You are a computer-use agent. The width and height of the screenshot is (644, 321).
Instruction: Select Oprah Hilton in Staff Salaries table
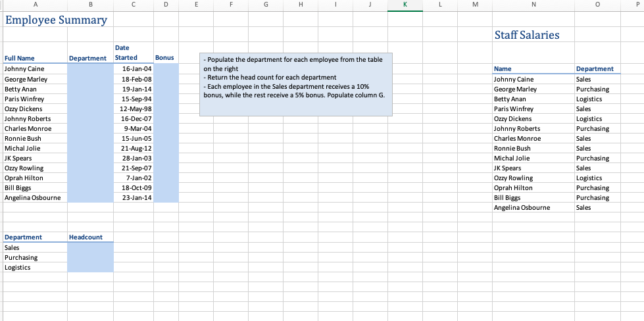(533, 187)
